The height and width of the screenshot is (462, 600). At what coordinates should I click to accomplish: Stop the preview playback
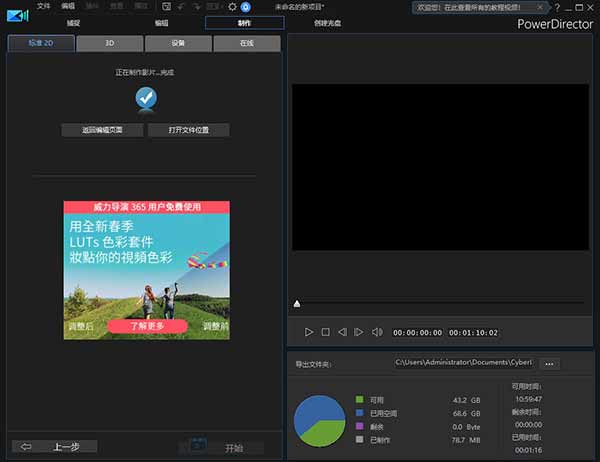click(x=326, y=332)
